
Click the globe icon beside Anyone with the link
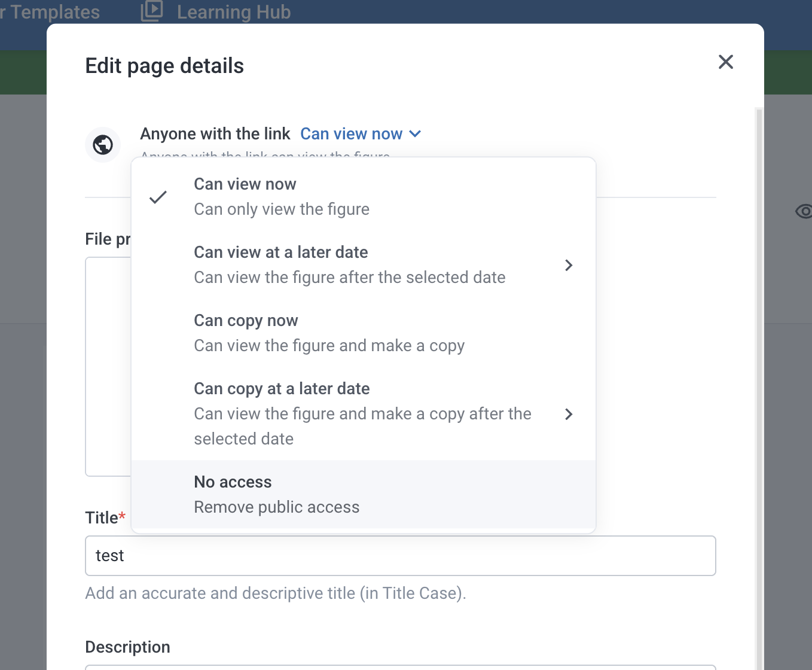[x=103, y=145]
